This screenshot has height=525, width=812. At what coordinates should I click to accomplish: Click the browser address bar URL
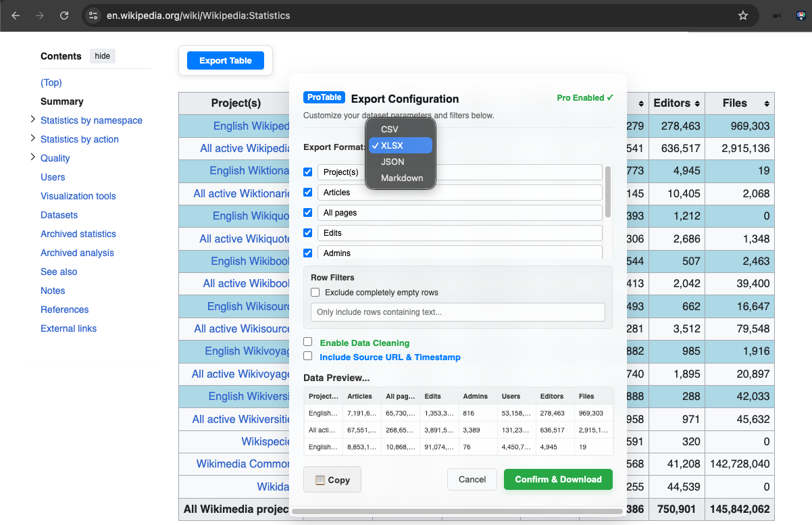click(199, 16)
